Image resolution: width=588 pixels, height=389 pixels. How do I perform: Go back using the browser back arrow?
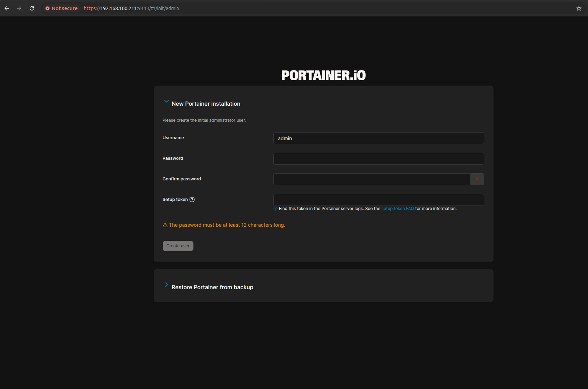[7, 8]
